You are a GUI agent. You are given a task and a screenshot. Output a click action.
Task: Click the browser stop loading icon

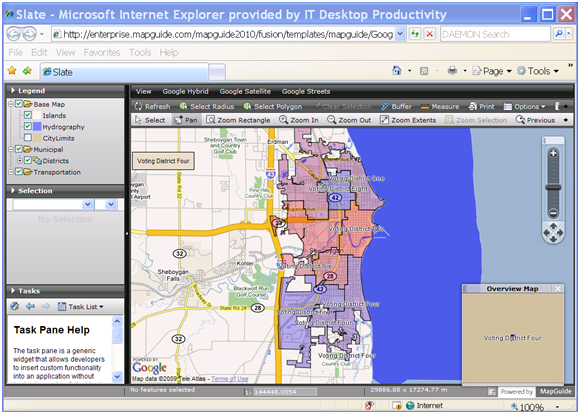coord(429,34)
